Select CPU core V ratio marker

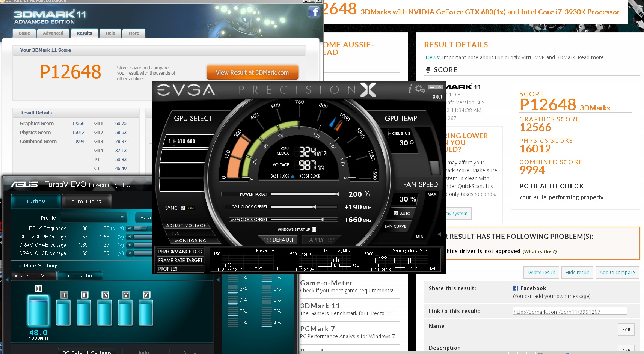(x=126, y=295)
